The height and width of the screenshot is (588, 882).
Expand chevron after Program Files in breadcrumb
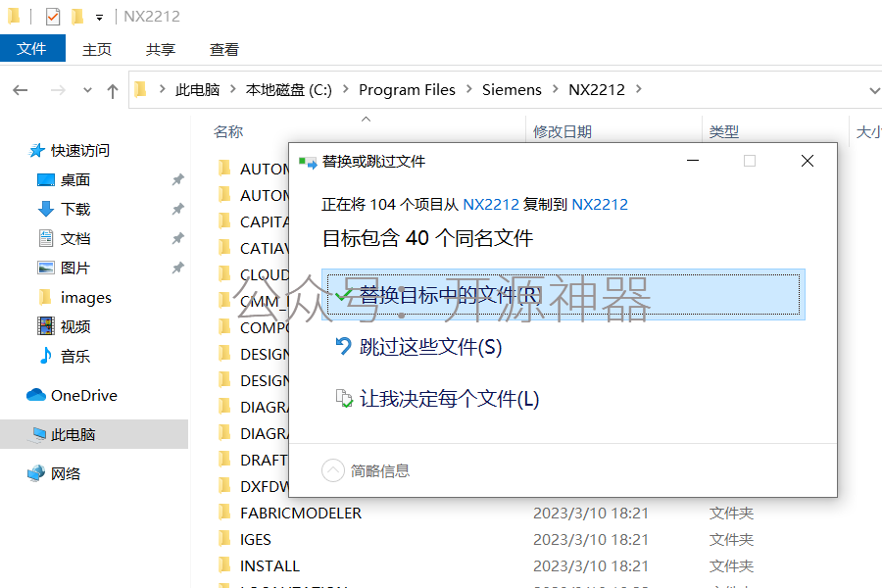pyautogui.click(x=469, y=89)
